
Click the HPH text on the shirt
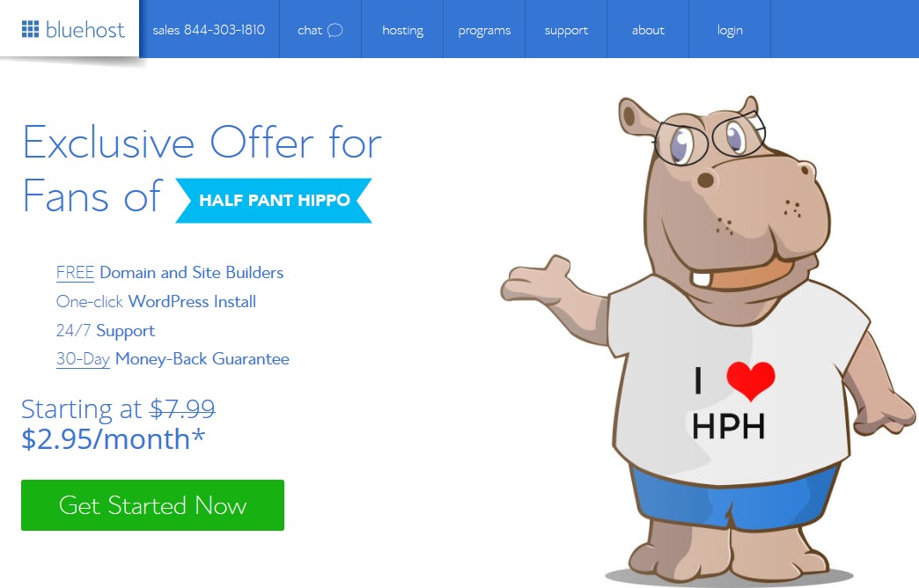[729, 426]
